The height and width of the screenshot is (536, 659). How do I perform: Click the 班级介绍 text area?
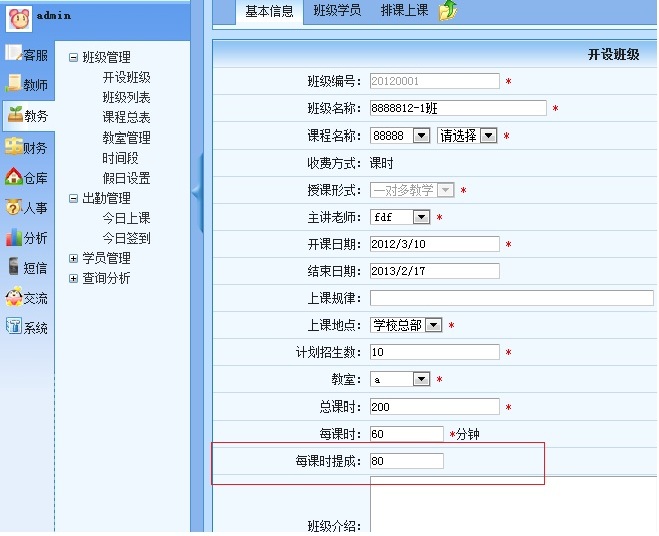(514, 504)
